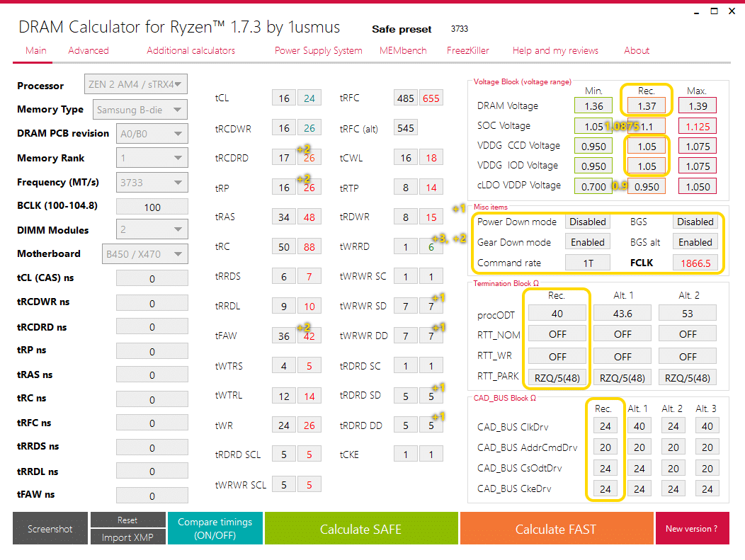Viewport: 745px width, 560px height.
Task: Click the Calculate SAFE button
Action: [361, 528]
